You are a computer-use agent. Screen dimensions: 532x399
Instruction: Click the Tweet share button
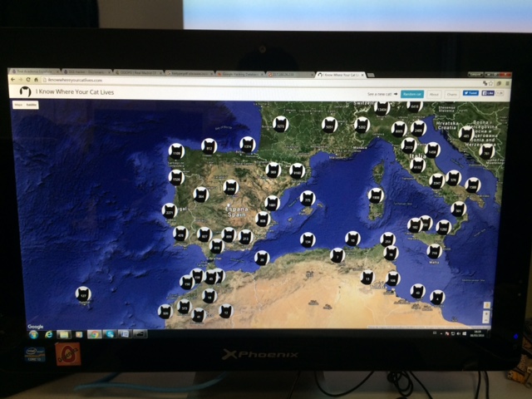[x=470, y=94]
